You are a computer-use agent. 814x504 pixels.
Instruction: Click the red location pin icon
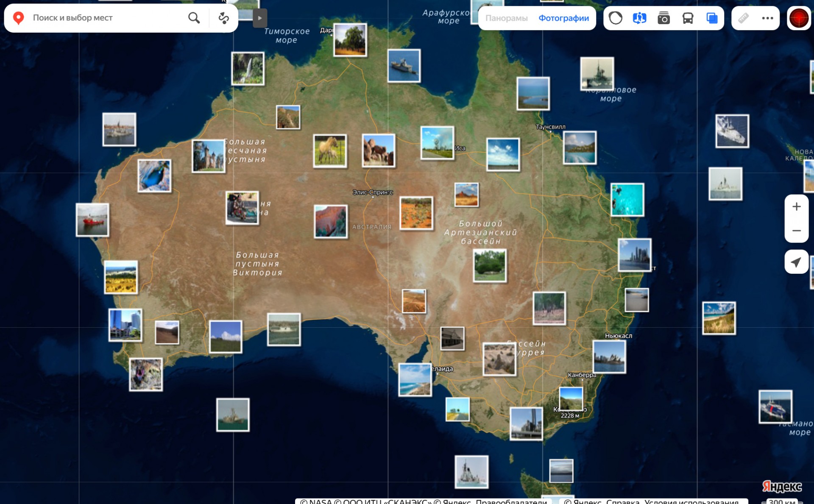click(18, 18)
